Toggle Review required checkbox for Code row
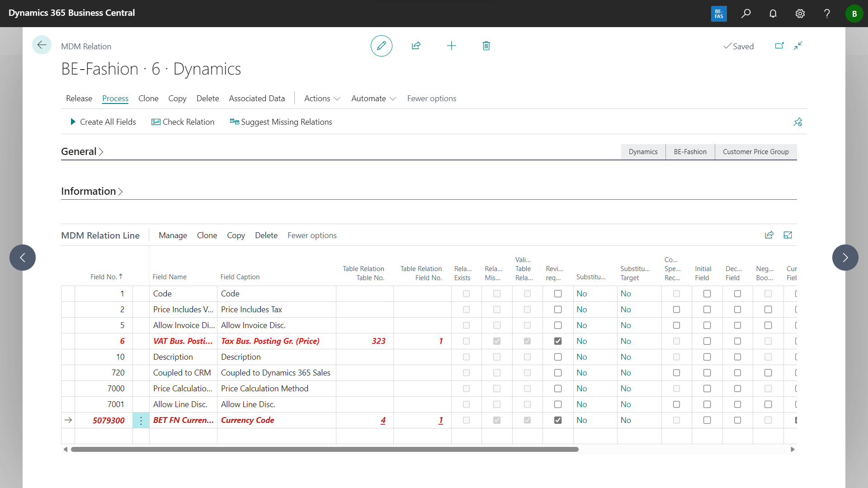This screenshot has height=488, width=868. pos(558,294)
